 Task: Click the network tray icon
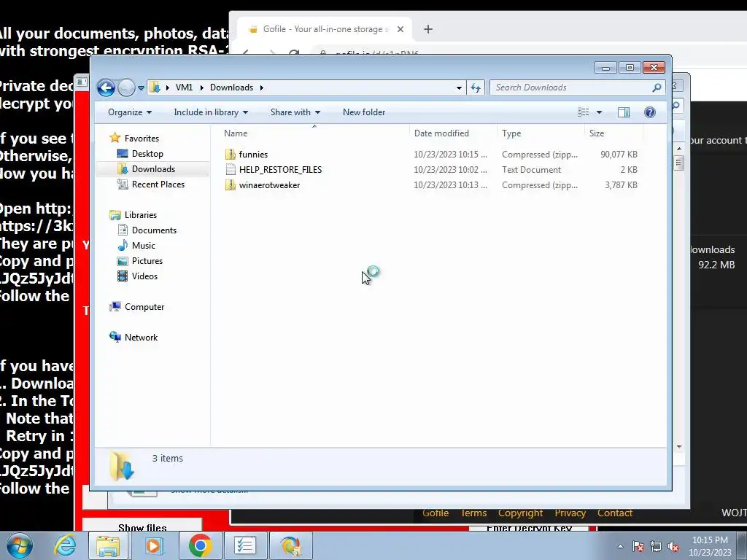click(x=656, y=546)
